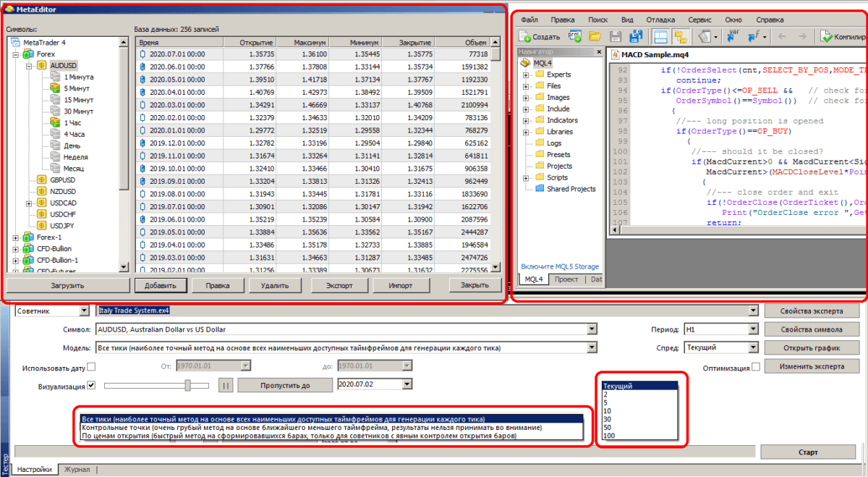Image resolution: width=868 pixels, height=477 pixels.
Task: Click the open folder toolbar icon
Action: pos(595,36)
